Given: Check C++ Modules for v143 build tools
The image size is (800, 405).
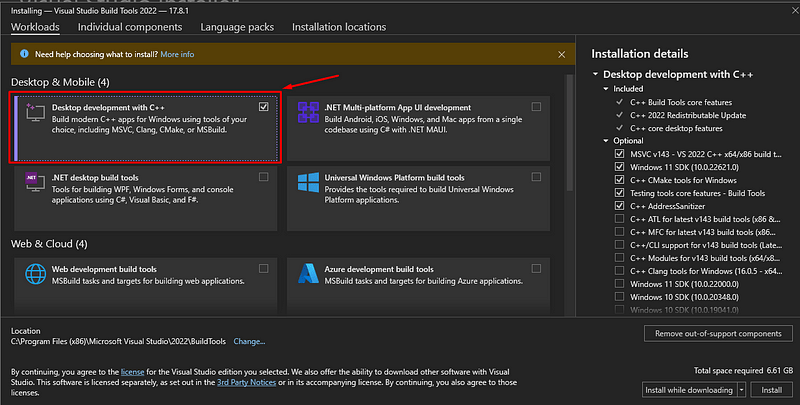Looking at the screenshot, I should pyautogui.click(x=619, y=258).
